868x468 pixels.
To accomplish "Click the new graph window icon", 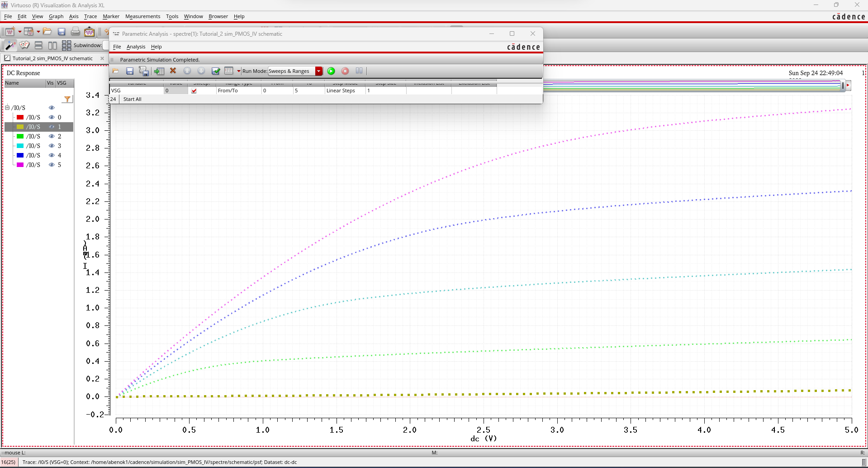I will pos(10,32).
